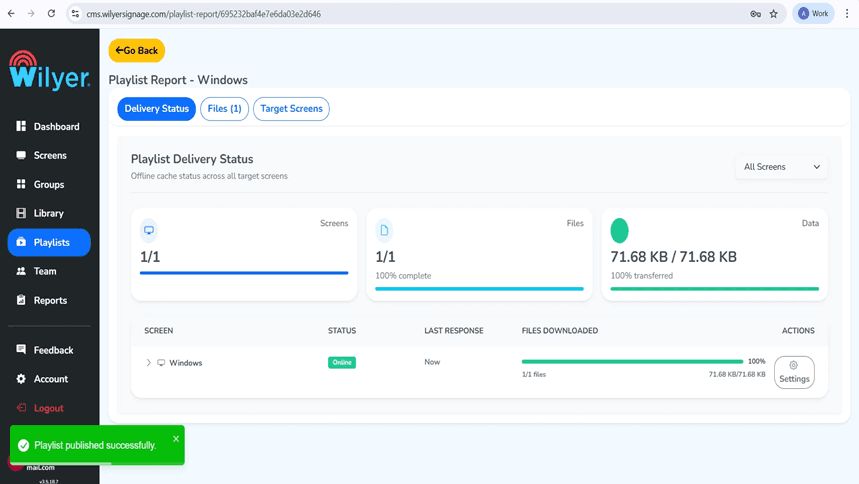Screen dimensions: 859x484
Task: Click the STATUS column header
Action: (342, 331)
